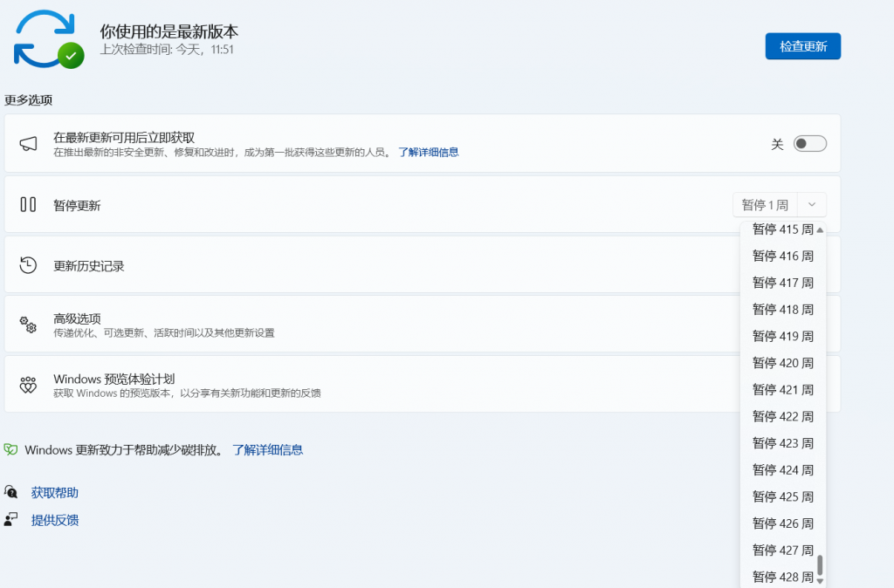
Task: Open 了解详细信息 link about carbon emissions
Action: [x=267, y=450]
